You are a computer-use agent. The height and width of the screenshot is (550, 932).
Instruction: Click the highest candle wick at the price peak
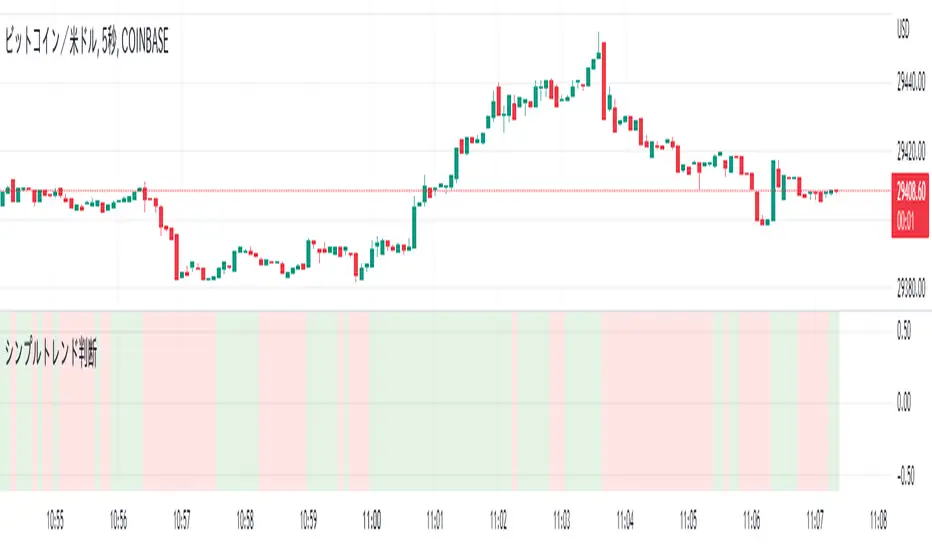click(x=600, y=38)
